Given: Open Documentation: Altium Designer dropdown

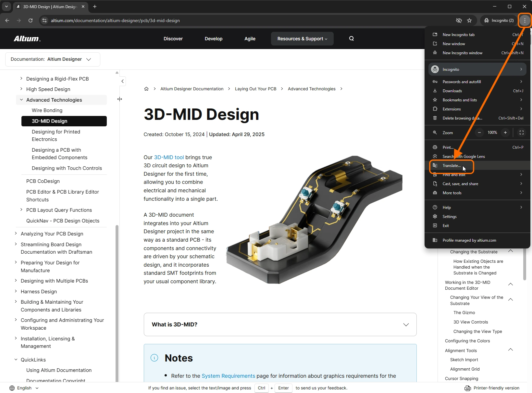Looking at the screenshot, I should point(53,59).
